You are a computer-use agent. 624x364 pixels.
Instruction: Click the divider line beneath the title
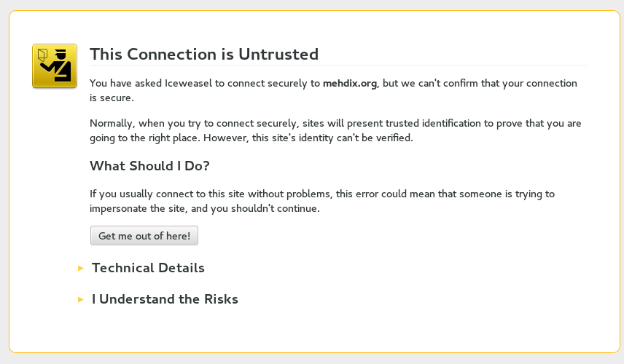(437, 66)
